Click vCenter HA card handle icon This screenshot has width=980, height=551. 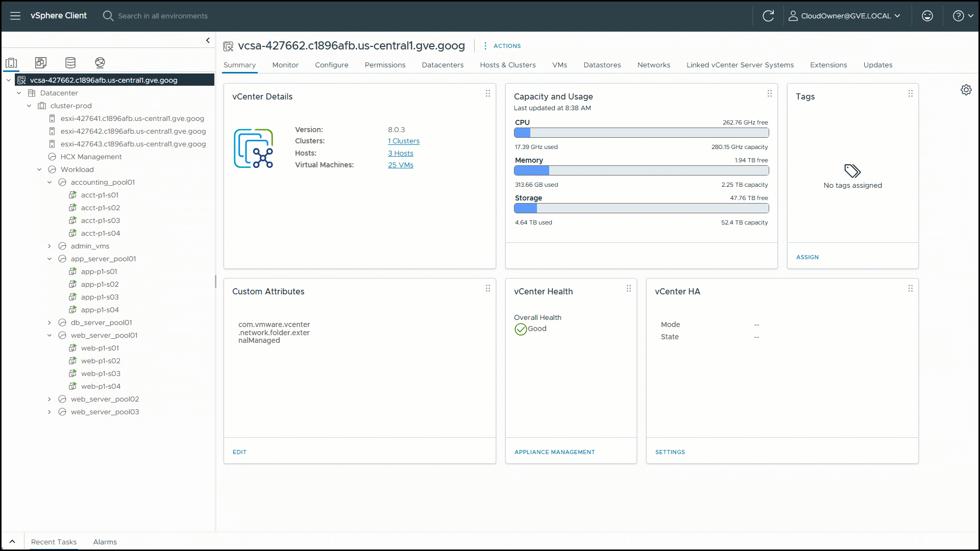[x=911, y=288]
